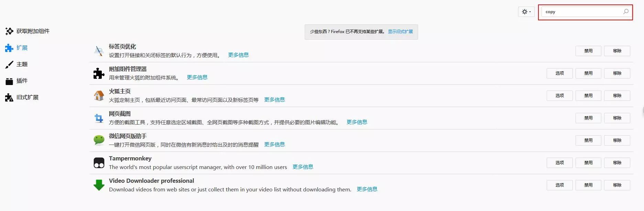644x211 pixels.
Task: Click the 旧式扩展 warning puzzle icon
Action: point(9,97)
